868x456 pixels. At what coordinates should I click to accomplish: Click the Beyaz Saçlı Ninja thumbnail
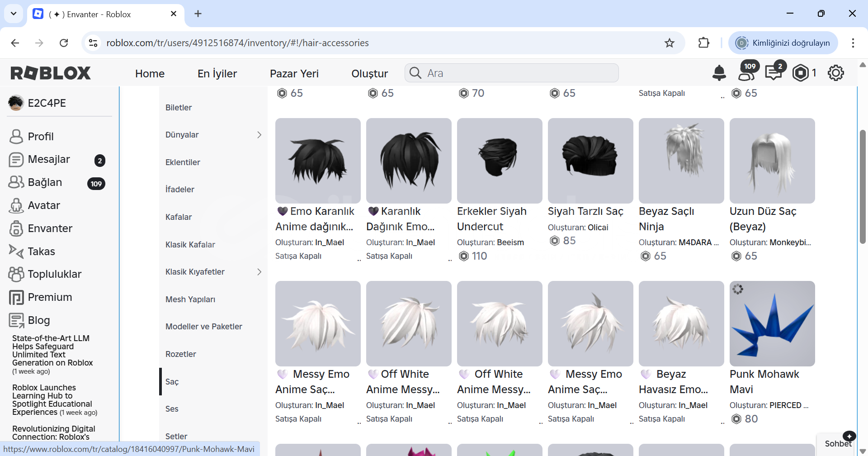click(681, 161)
